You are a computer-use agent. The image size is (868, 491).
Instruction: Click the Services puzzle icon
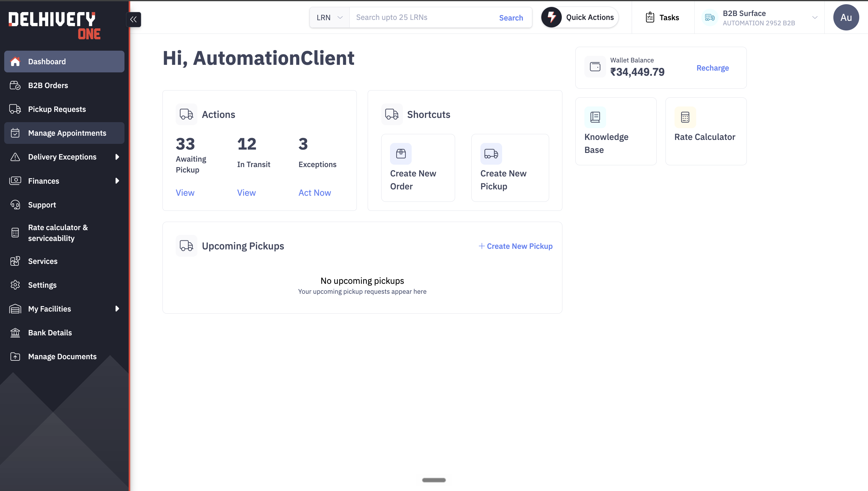(15, 261)
